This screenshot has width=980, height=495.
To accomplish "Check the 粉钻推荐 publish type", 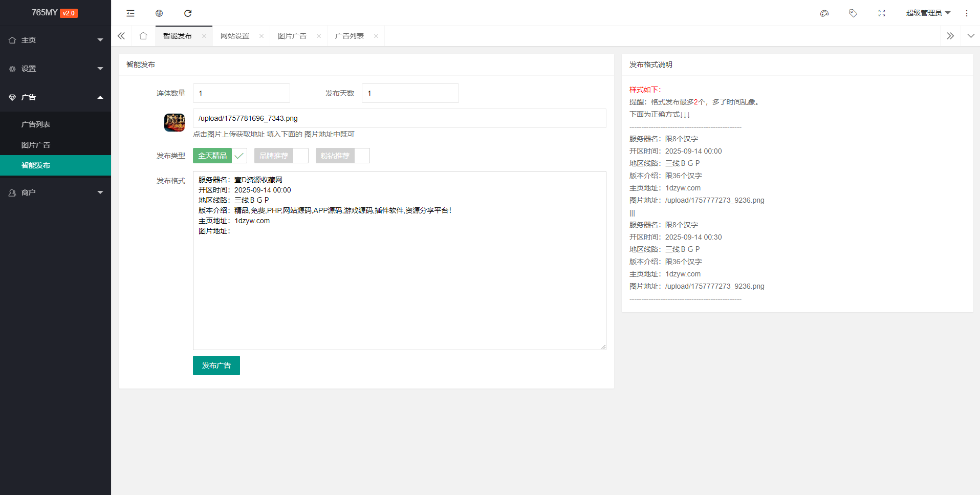I will point(363,155).
